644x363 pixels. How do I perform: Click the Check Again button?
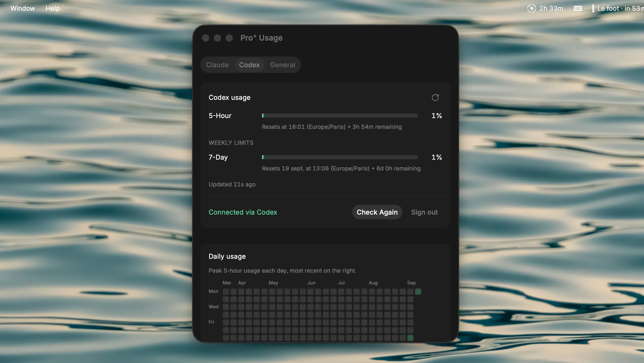point(377,212)
